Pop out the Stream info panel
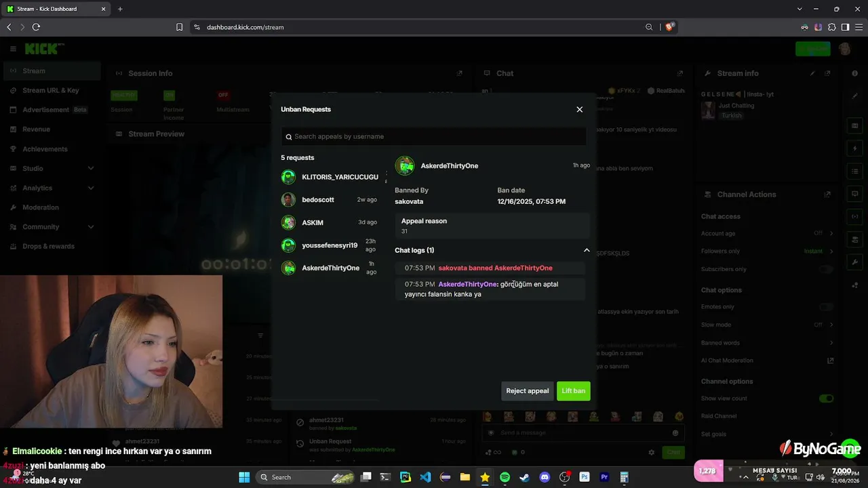 point(827,73)
